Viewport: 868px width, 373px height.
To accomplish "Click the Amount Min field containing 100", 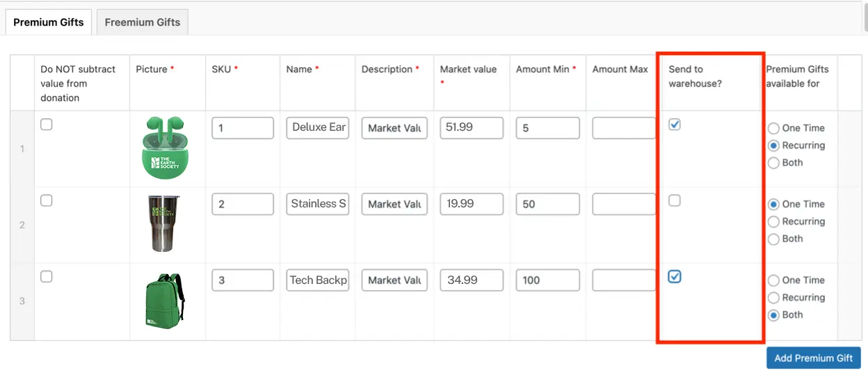I will click(x=547, y=280).
